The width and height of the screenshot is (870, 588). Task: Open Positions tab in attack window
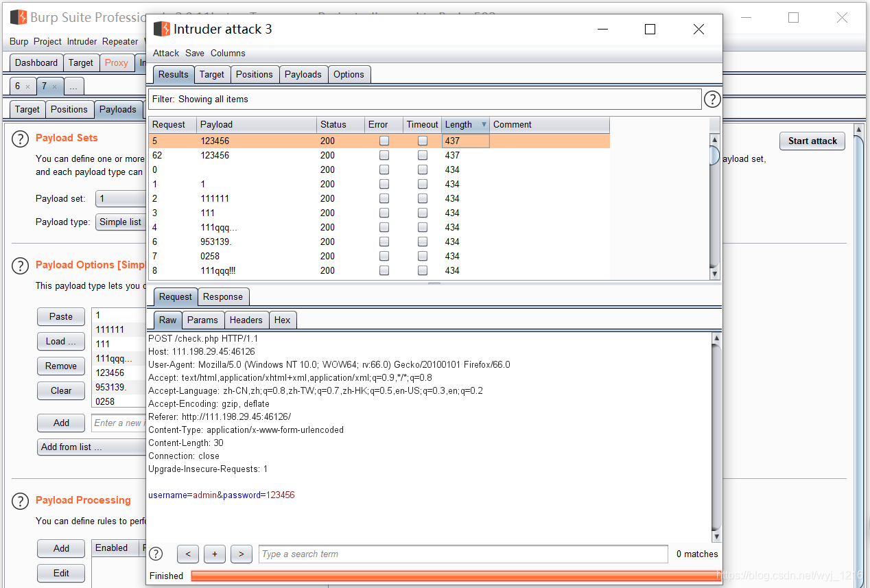[x=255, y=74]
